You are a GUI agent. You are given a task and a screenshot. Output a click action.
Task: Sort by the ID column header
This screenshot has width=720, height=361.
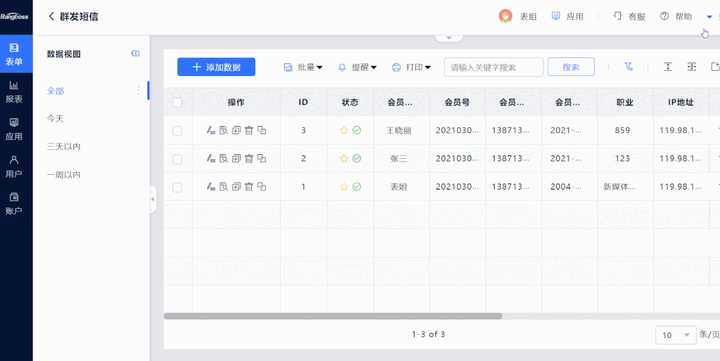pos(304,102)
